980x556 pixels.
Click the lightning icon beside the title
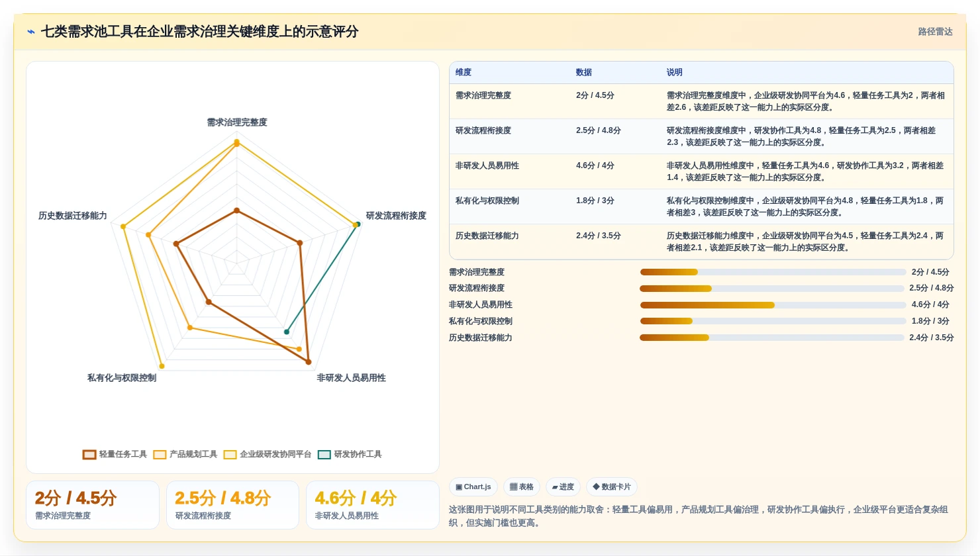tap(31, 32)
